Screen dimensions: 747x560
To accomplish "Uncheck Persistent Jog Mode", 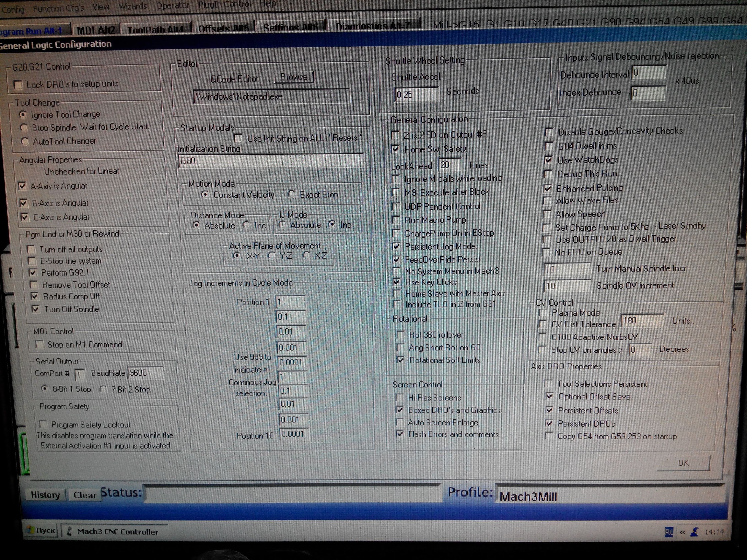I will pyautogui.click(x=396, y=247).
